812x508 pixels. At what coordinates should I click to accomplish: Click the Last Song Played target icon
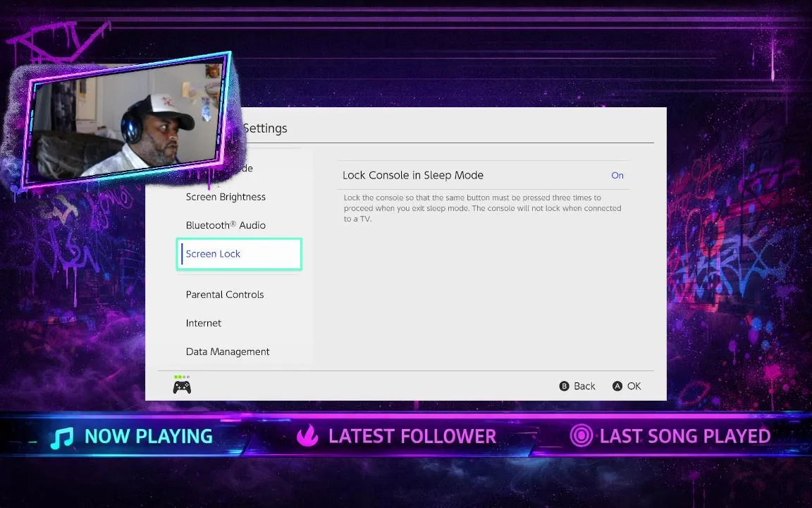(x=581, y=435)
